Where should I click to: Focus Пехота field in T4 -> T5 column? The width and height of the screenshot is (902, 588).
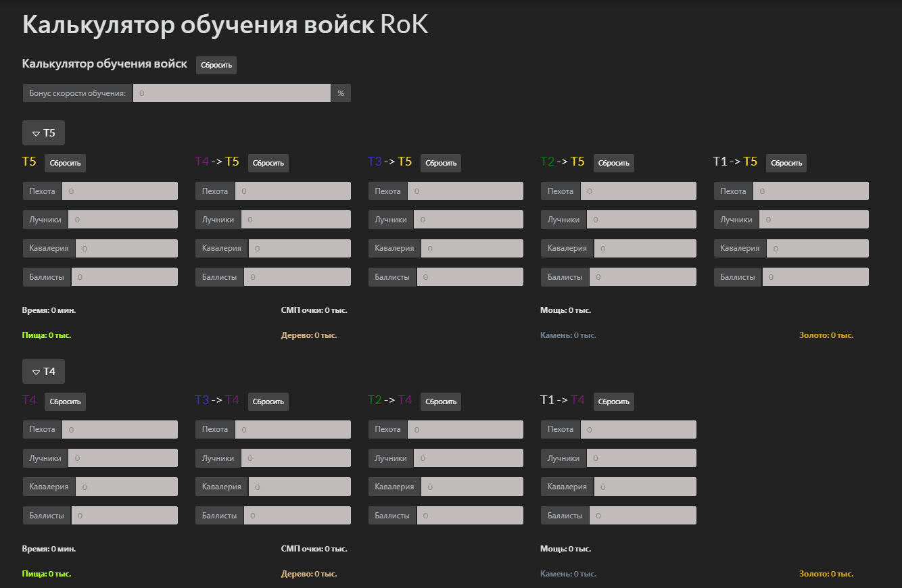(x=293, y=191)
